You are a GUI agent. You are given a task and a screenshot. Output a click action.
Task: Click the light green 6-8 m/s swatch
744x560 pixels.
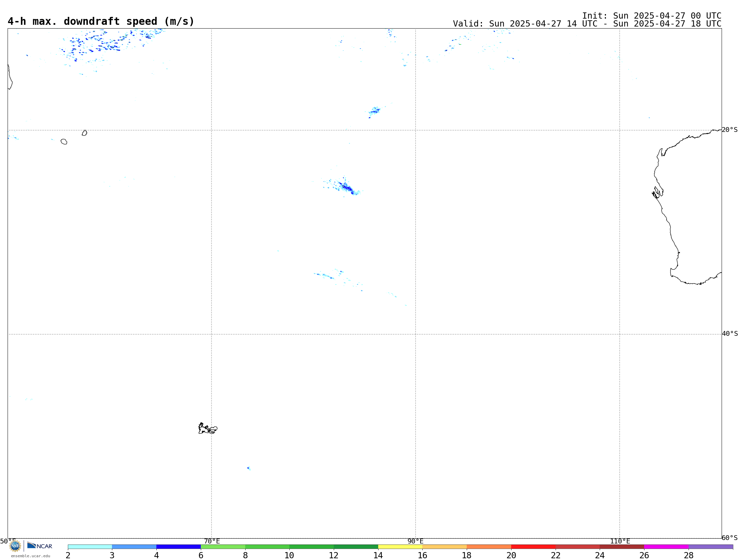click(223, 547)
